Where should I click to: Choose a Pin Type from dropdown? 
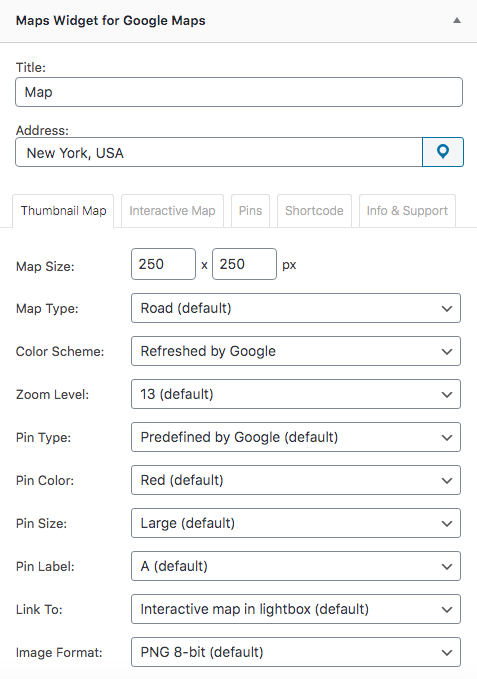tap(296, 437)
